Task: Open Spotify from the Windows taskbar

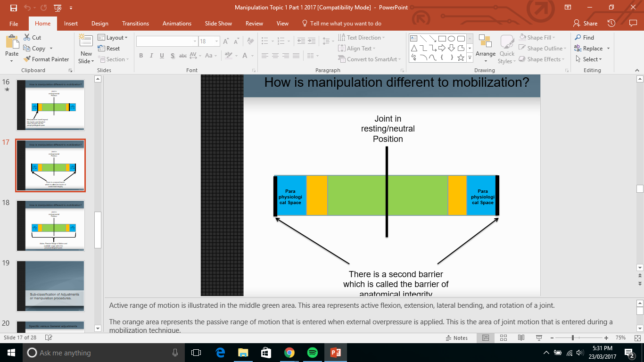Action: [312, 353]
